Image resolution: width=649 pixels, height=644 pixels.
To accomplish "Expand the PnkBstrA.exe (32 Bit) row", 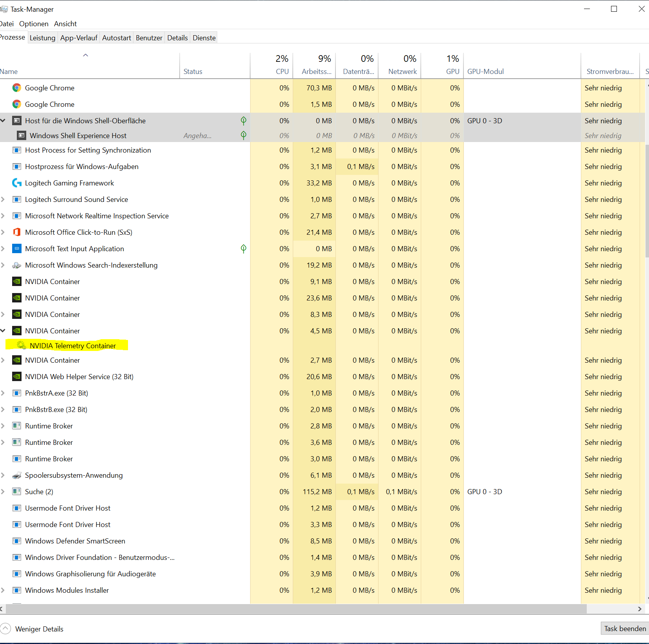I will tap(3, 393).
